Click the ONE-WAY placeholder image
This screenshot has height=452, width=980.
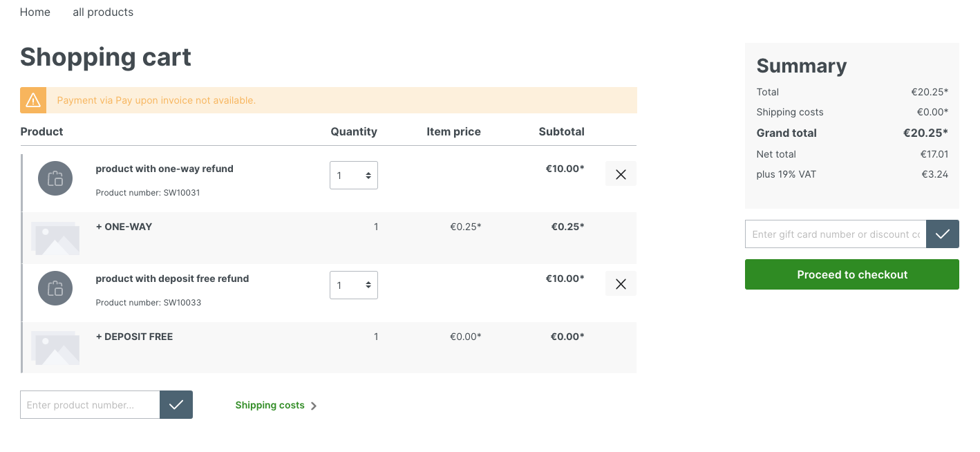click(x=56, y=238)
